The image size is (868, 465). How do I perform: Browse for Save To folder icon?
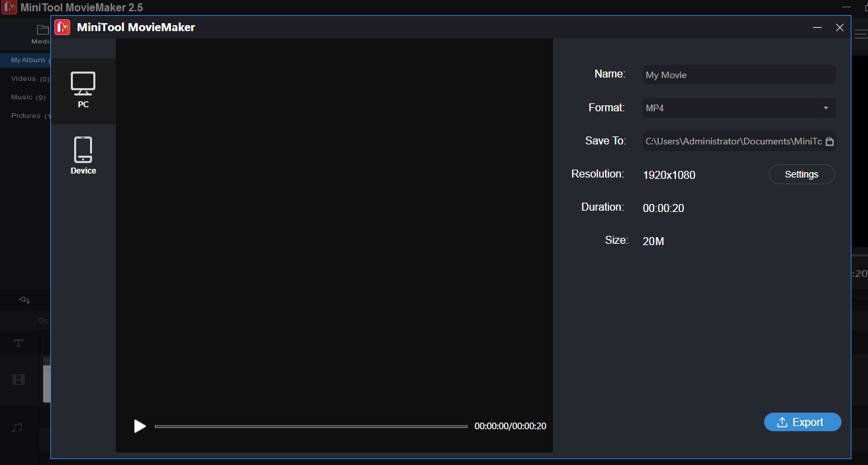(x=830, y=142)
